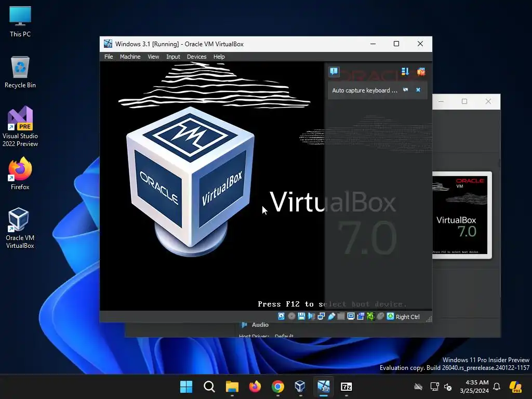
Task: Open the Devices menu
Action: [x=196, y=57]
